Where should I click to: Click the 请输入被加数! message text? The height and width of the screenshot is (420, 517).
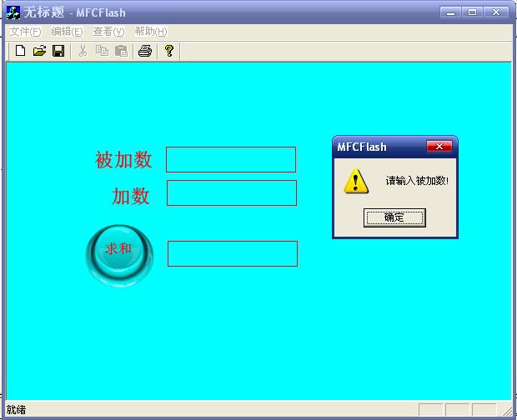point(417,181)
